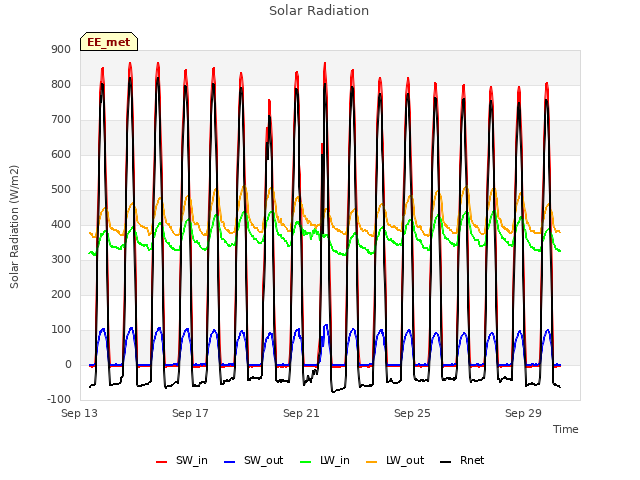The width and height of the screenshot is (640, 480).
Task: Click the 200 y-axis tick label
Action: click(x=61, y=294)
